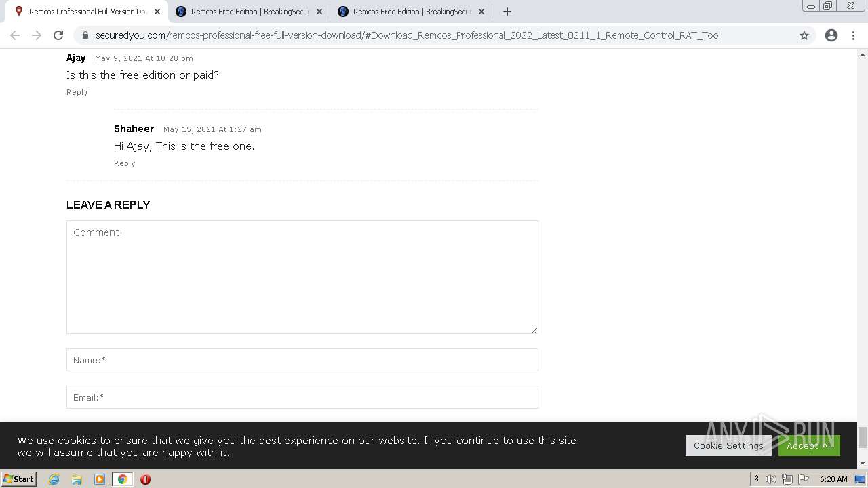
Task: Open Windows Explorer folder in taskbar
Action: [77, 479]
